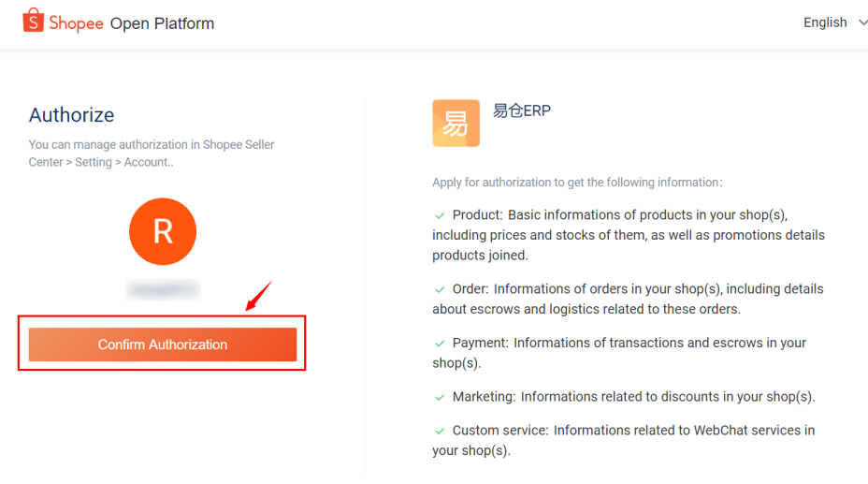Image resolution: width=868 pixels, height=484 pixels.
Task: Click the Seller Center settings hint text
Action: tap(152, 154)
